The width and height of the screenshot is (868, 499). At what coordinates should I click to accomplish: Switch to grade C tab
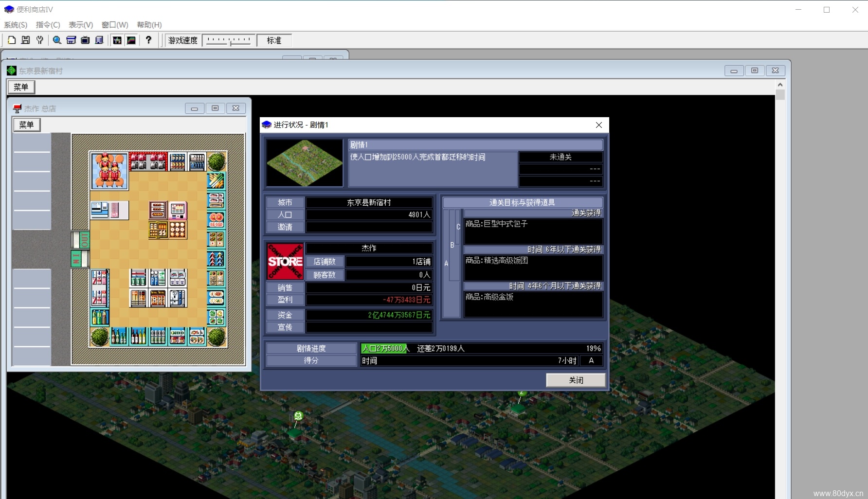tap(458, 227)
